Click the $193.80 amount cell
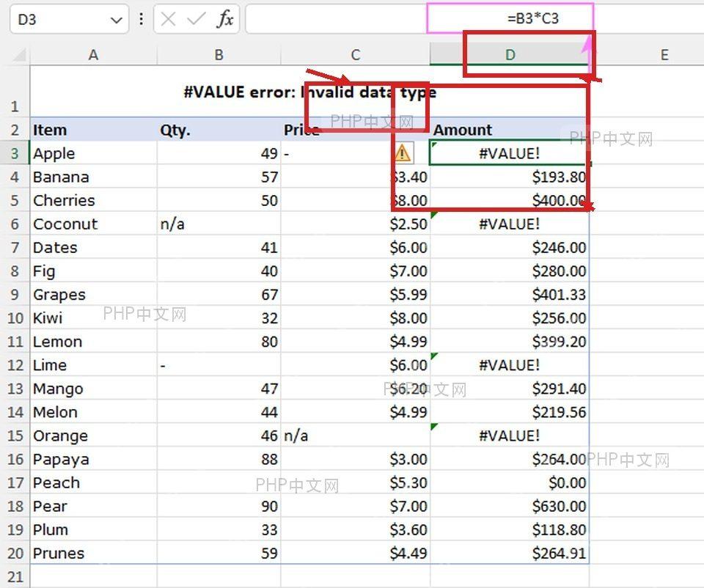 point(510,177)
